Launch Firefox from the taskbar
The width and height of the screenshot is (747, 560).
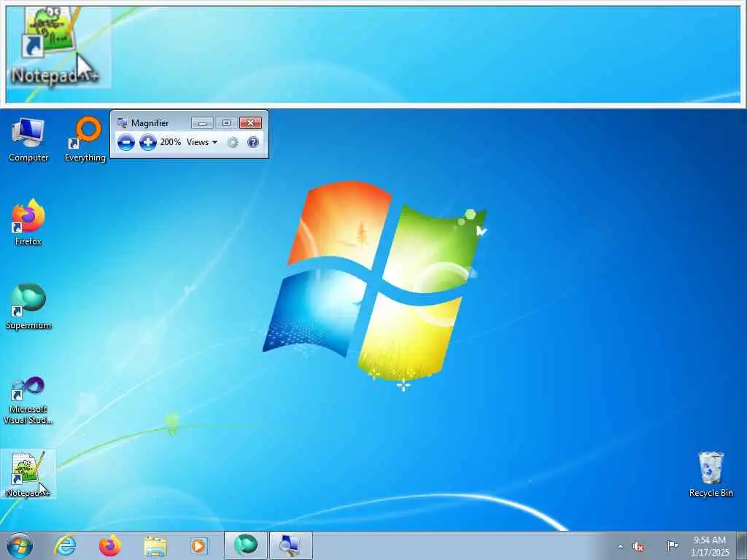[109, 545]
